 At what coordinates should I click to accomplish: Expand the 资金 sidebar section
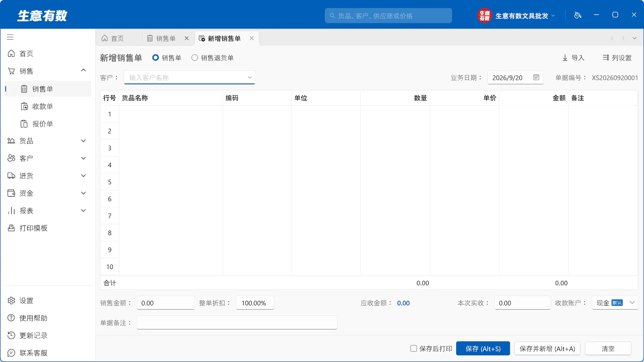pos(84,193)
